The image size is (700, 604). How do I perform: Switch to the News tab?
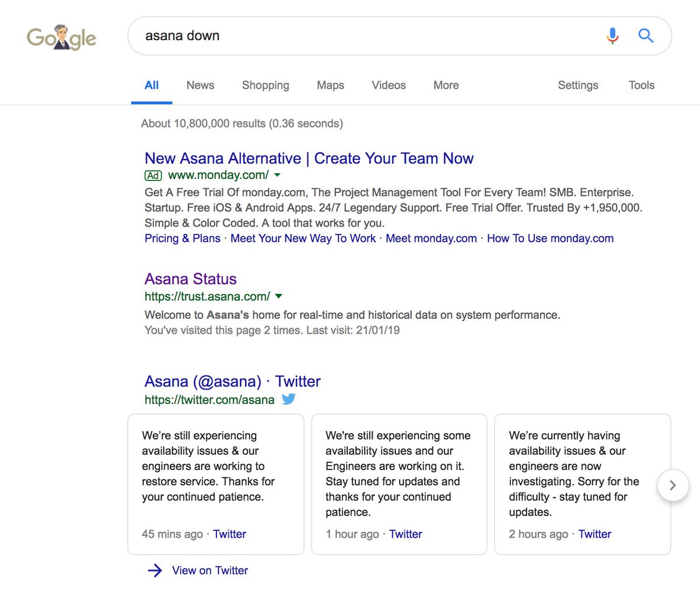tap(200, 85)
